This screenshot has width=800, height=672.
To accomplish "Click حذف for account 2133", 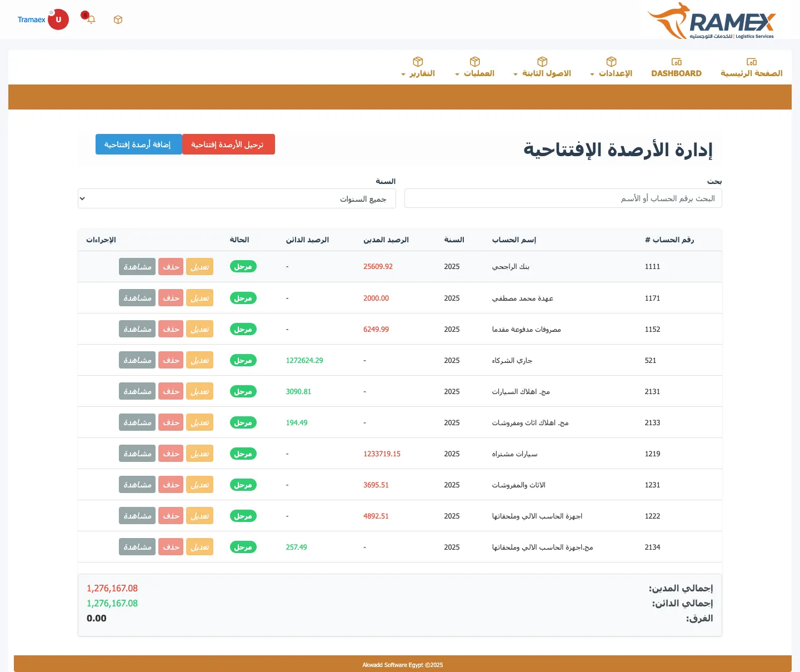I will click(x=171, y=422).
